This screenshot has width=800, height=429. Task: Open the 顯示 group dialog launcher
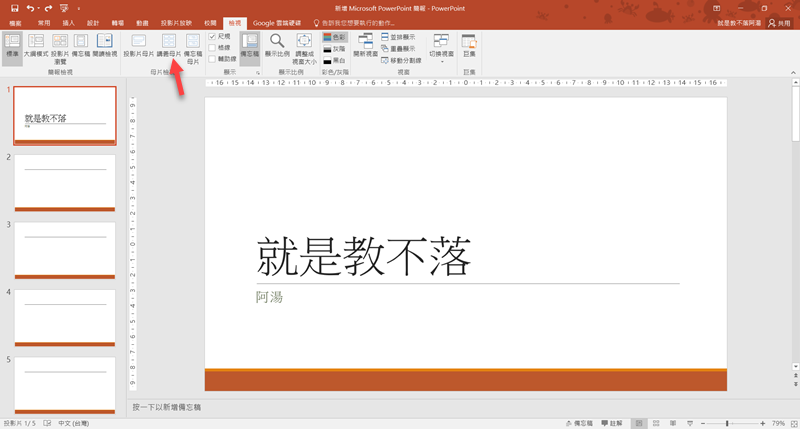[257, 73]
